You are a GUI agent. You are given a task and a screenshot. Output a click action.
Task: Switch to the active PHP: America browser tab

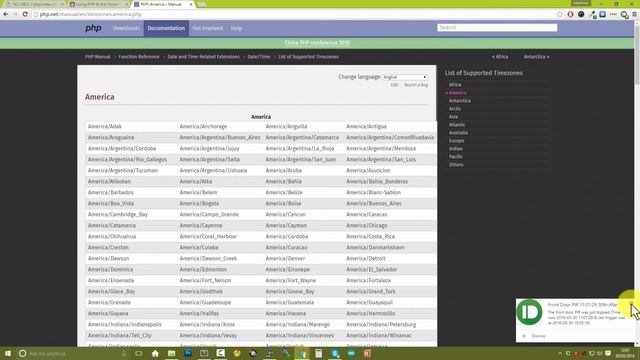[162, 4]
